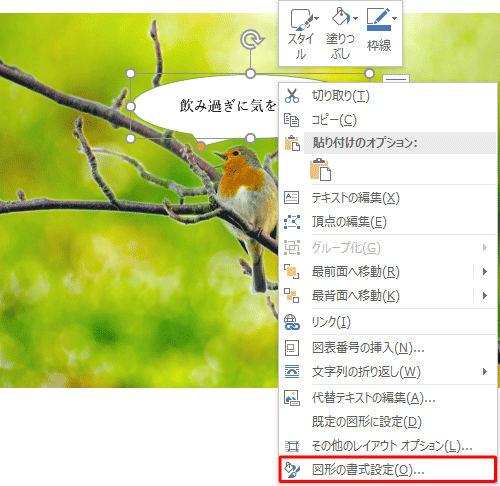Click the copy pages icon

(291, 120)
